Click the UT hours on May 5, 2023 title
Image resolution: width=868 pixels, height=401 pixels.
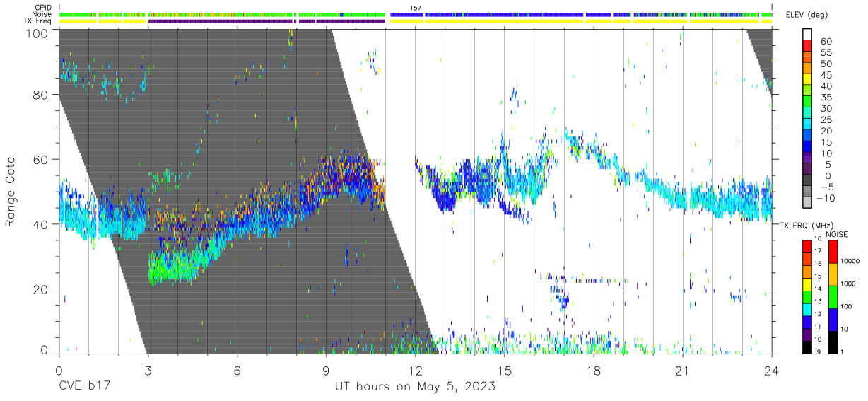pyautogui.click(x=415, y=387)
